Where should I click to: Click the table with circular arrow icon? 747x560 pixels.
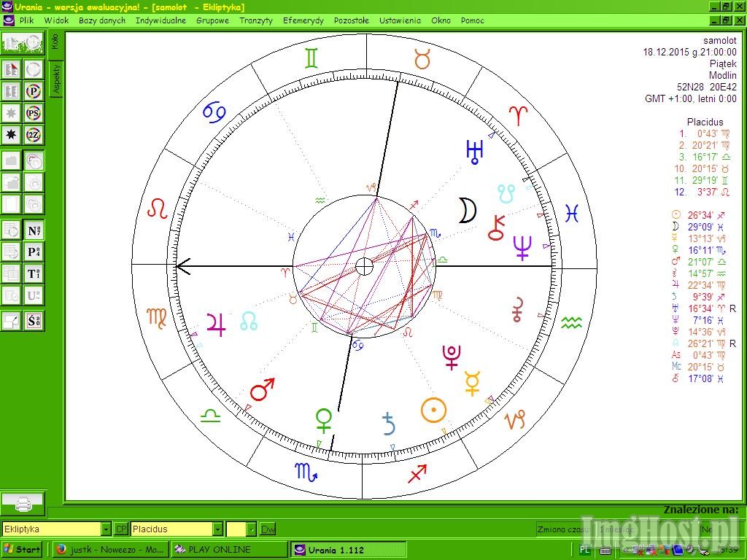(12, 252)
